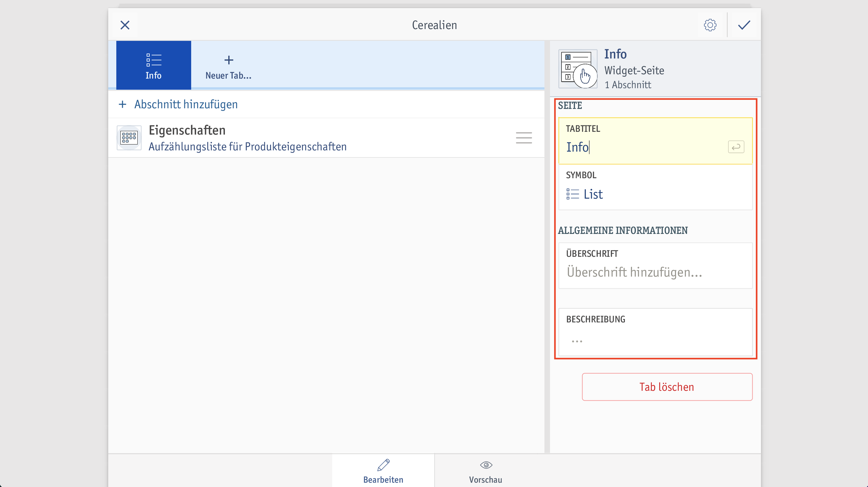Click the return icon in Tabtitel field
Screen dimensions: 868x487
click(736, 147)
